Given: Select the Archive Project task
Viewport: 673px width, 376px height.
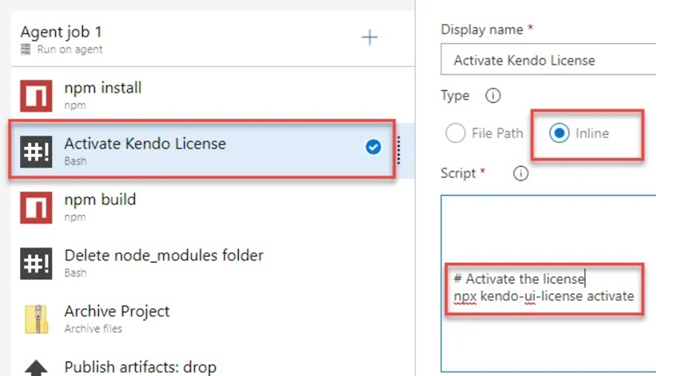Looking at the screenshot, I should pos(213,318).
